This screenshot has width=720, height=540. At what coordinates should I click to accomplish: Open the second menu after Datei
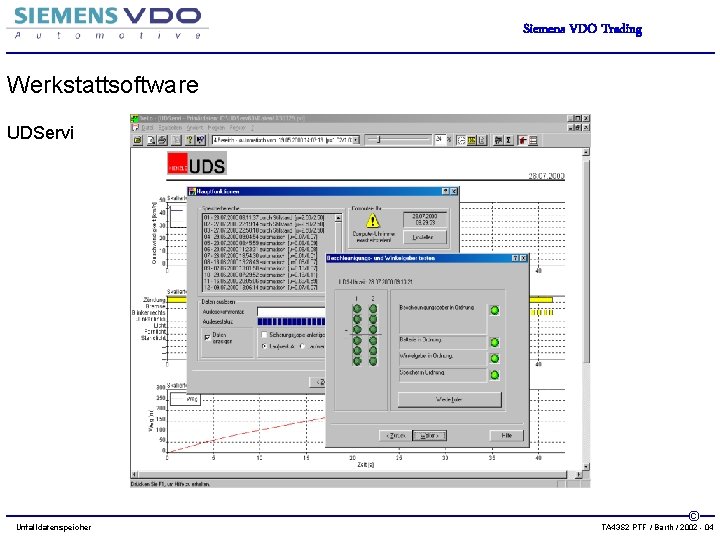[x=170, y=128]
